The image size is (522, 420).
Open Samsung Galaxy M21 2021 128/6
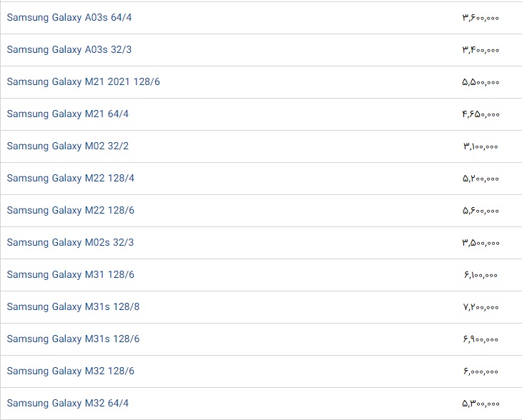[x=84, y=81]
